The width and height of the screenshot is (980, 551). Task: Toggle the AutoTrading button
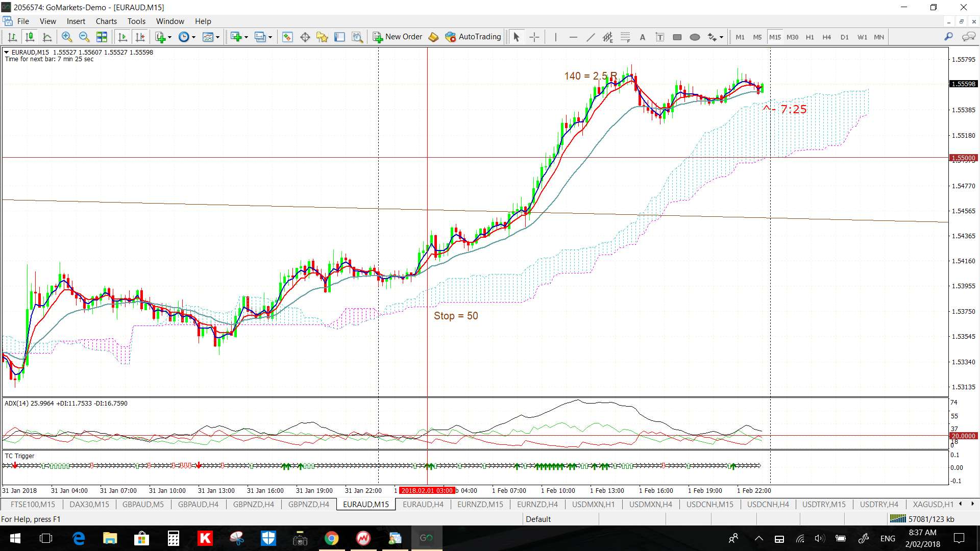(x=473, y=37)
